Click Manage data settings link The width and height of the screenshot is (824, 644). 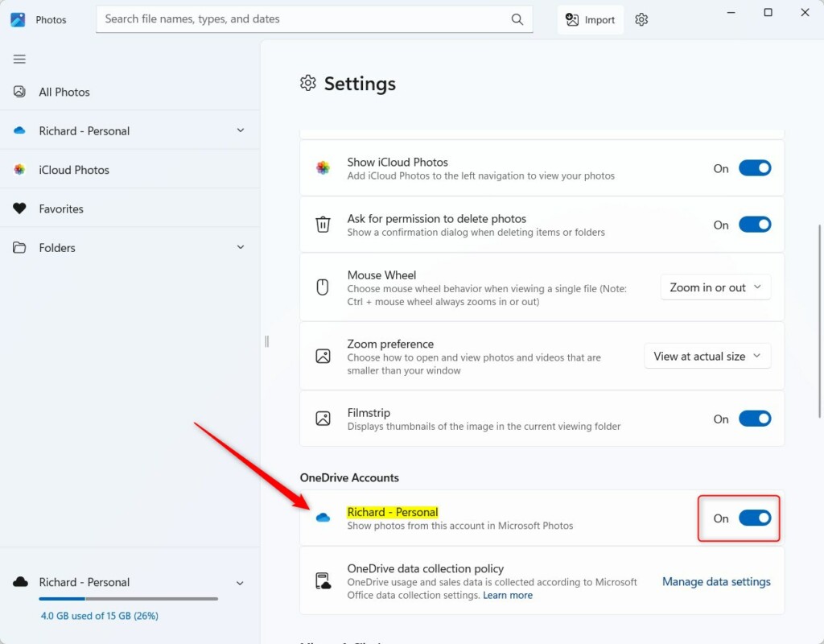point(715,581)
